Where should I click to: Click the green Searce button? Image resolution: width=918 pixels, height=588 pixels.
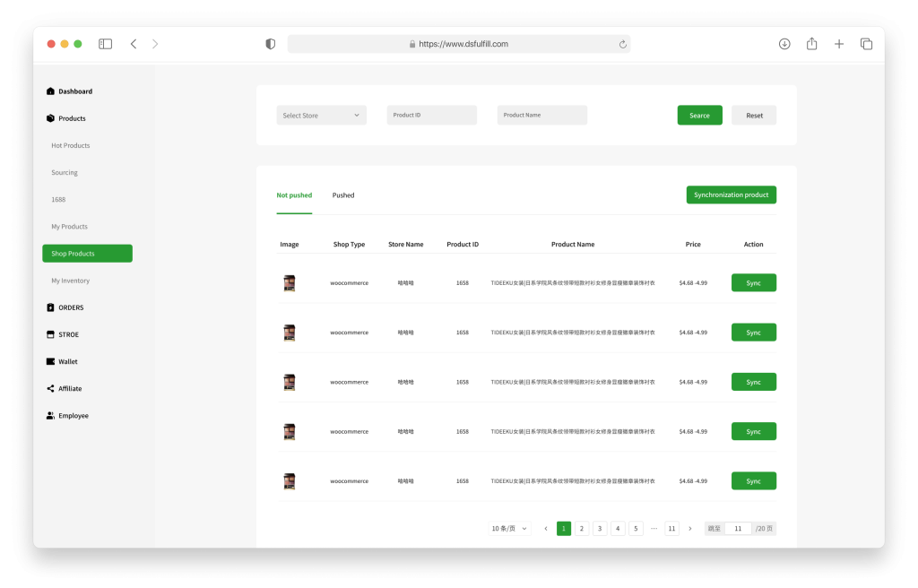pyautogui.click(x=699, y=116)
